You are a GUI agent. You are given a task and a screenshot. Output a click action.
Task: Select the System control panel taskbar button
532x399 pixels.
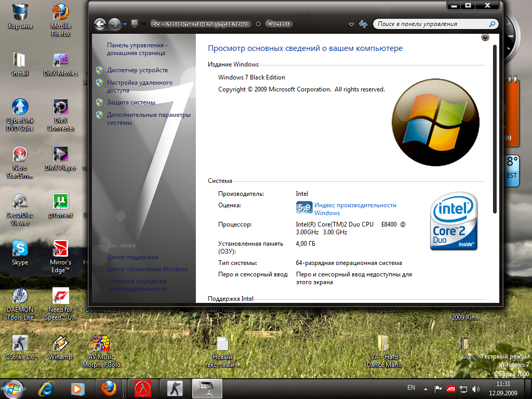(207, 389)
